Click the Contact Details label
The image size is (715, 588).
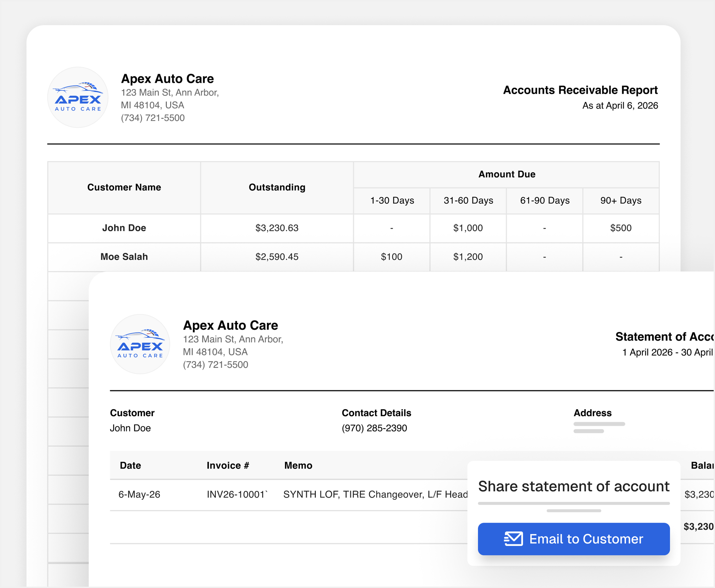376,413
